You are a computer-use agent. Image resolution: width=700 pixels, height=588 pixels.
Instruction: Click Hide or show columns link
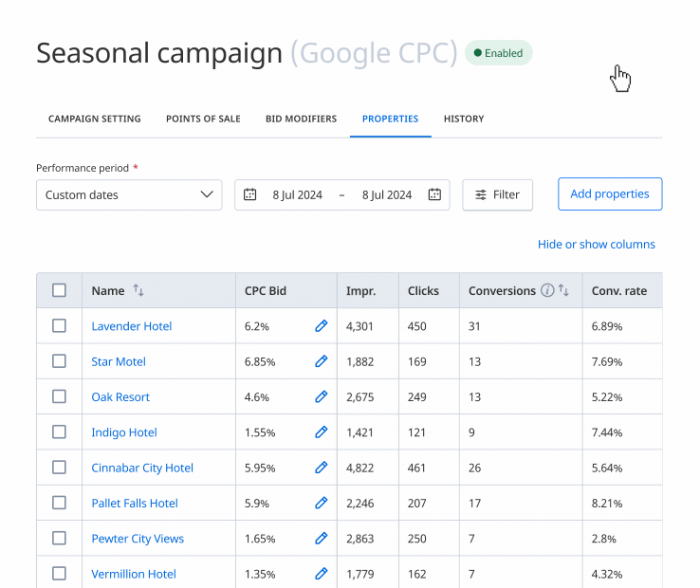click(x=596, y=245)
